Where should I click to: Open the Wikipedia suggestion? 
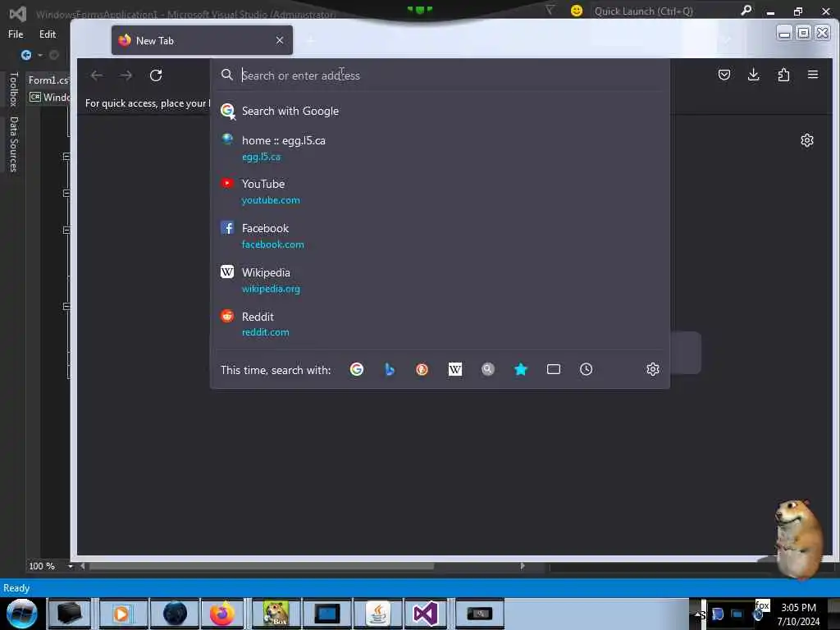point(440,281)
